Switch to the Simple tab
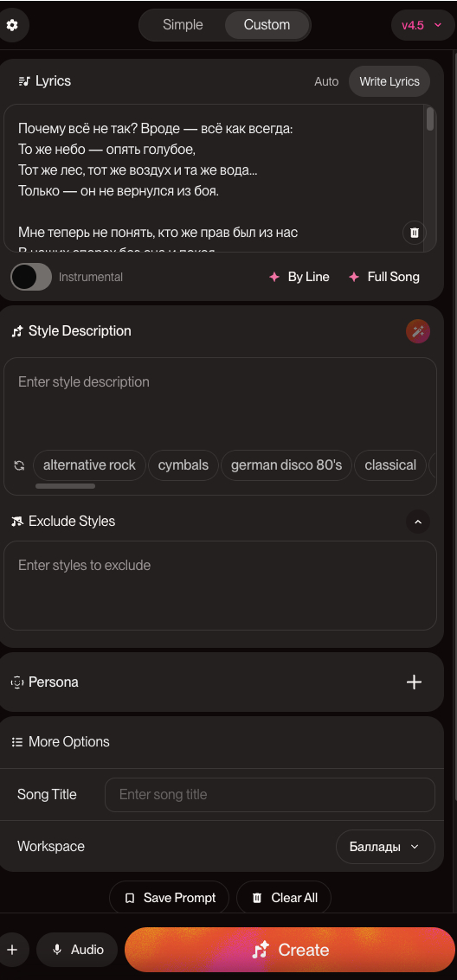 pos(183,25)
